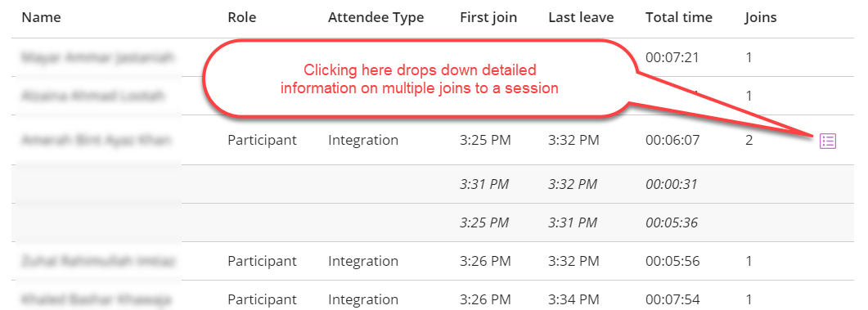Click the Joins column header
The image size is (868, 310).
(761, 18)
